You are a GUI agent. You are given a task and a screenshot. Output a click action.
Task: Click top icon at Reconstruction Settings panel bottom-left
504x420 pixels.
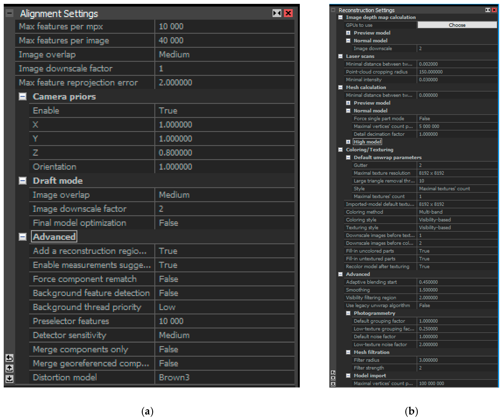333,373
